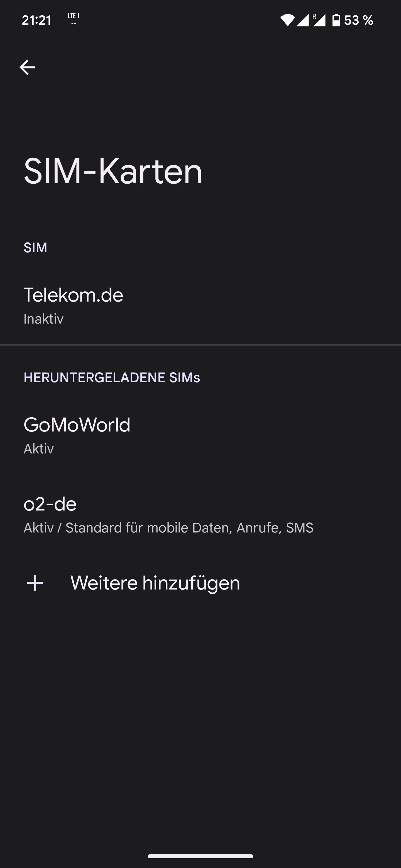Tap the Aktiv status under GoMoWorld
This screenshot has height=868, width=401.
pyautogui.click(x=39, y=449)
